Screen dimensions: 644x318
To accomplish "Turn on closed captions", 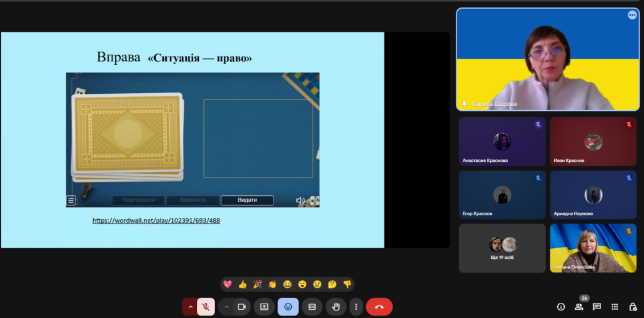I will pyautogui.click(x=312, y=307).
